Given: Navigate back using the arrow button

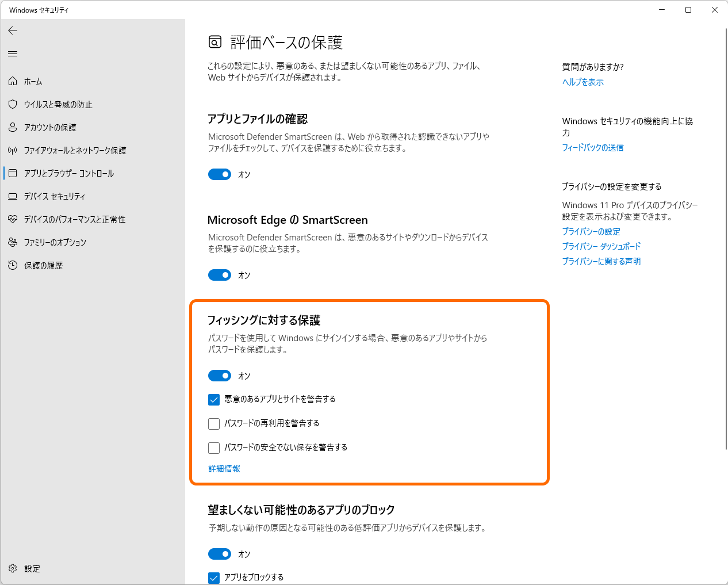Looking at the screenshot, I should click(x=13, y=30).
